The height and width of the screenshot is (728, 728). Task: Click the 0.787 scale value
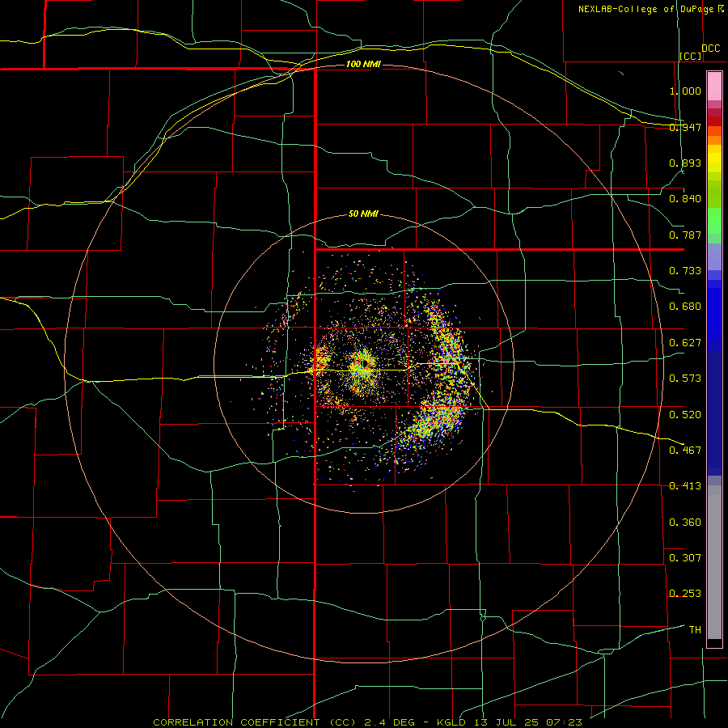[x=685, y=235]
